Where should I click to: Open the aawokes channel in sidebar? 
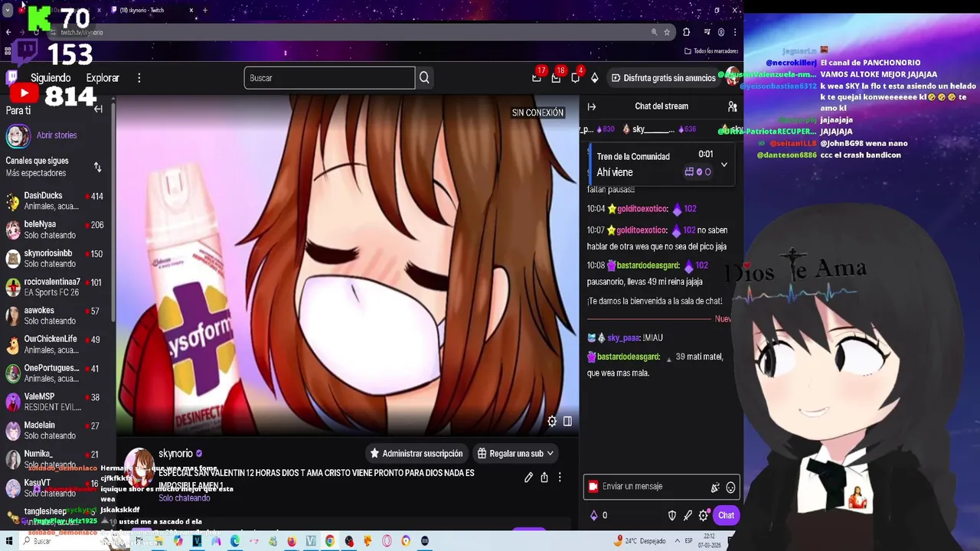pyautogui.click(x=55, y=316)
